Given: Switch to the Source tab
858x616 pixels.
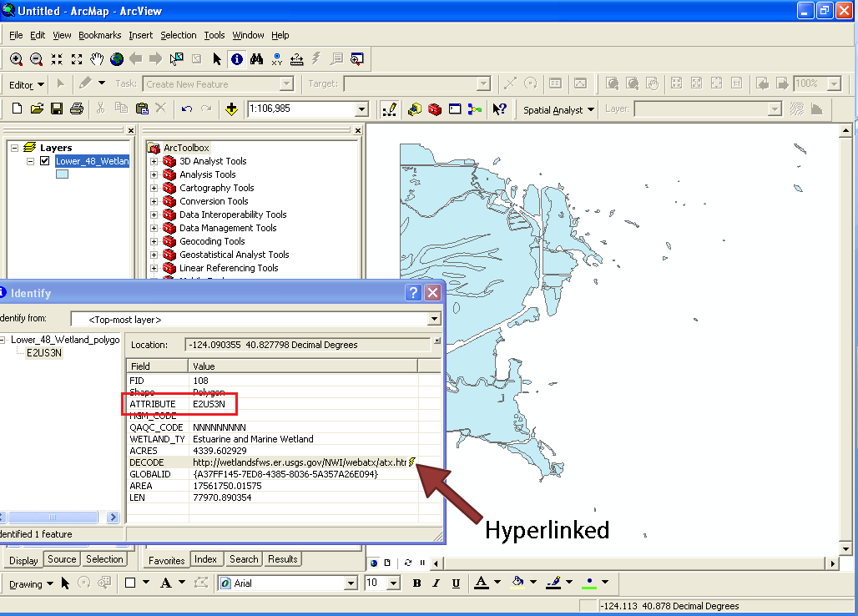Looking at the screenshot, I should [x=62, y=558].
